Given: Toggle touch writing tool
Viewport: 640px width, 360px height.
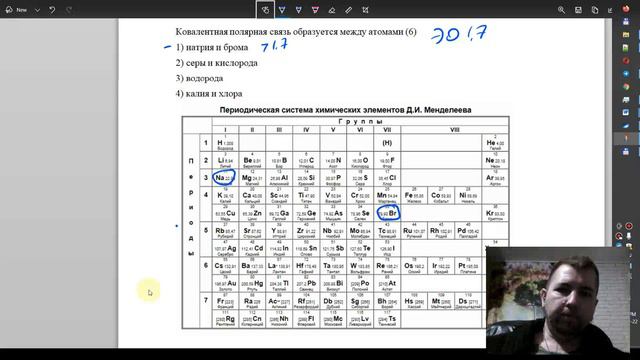Looking at the screenshot, I should tap(265, 10).
